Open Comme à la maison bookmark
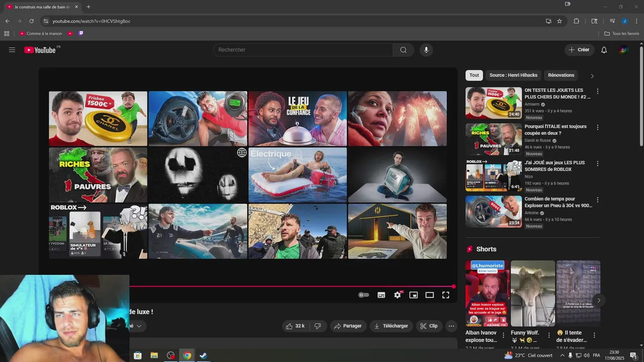Viewport: 644px width, 362px height. click(41, 34)
